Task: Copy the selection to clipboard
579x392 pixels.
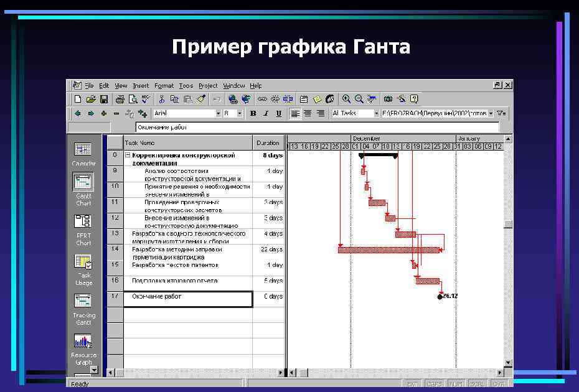Action: tap(175, 98)
